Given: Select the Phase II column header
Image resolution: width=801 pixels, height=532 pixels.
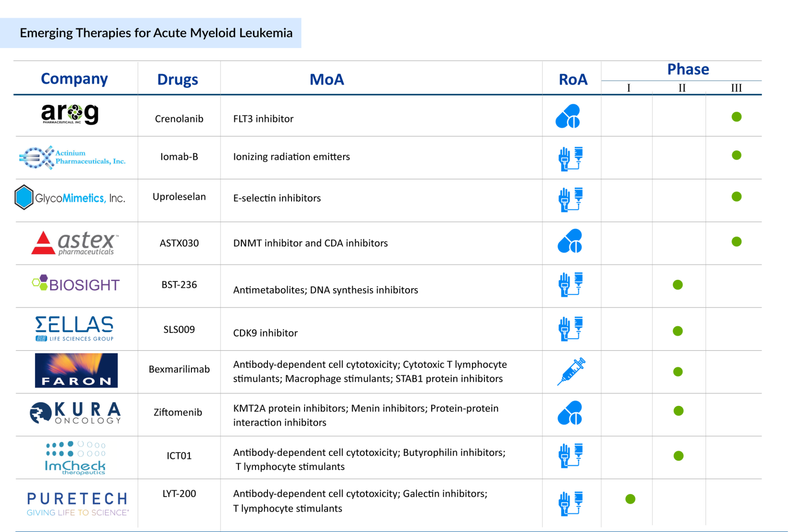Looking at the screenshot, I should point(682,88).
